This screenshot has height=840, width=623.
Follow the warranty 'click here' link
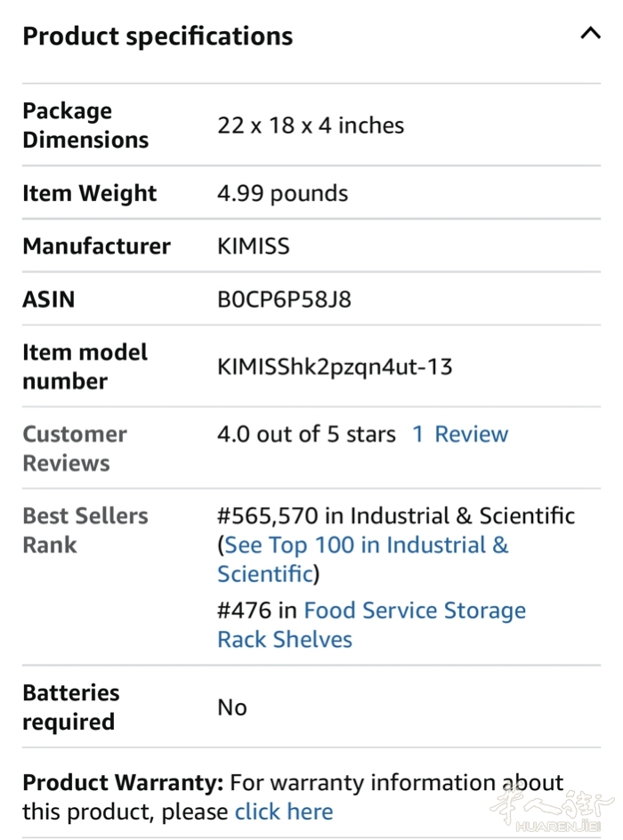[283, 812]
